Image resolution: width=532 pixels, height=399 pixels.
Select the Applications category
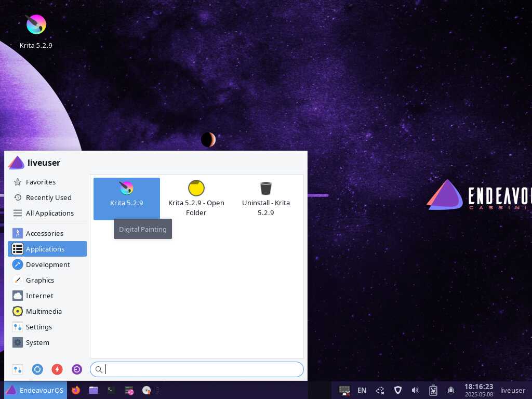click(47, 249)
